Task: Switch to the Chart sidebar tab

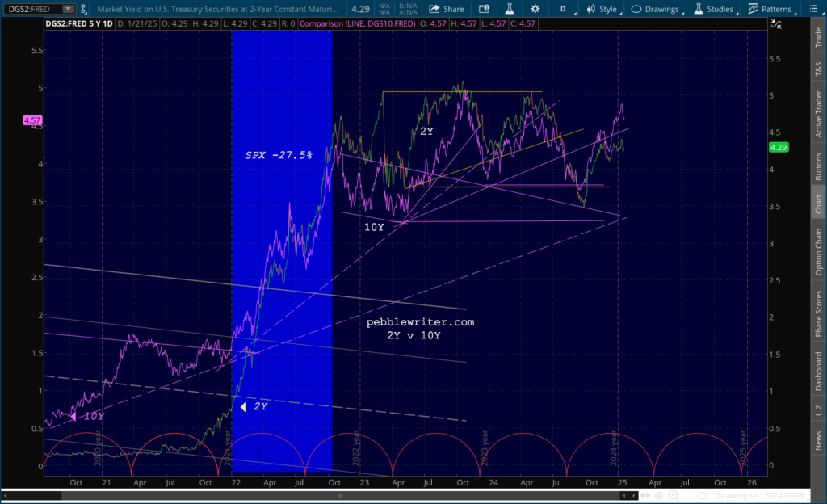Action: tap(819, 204)
